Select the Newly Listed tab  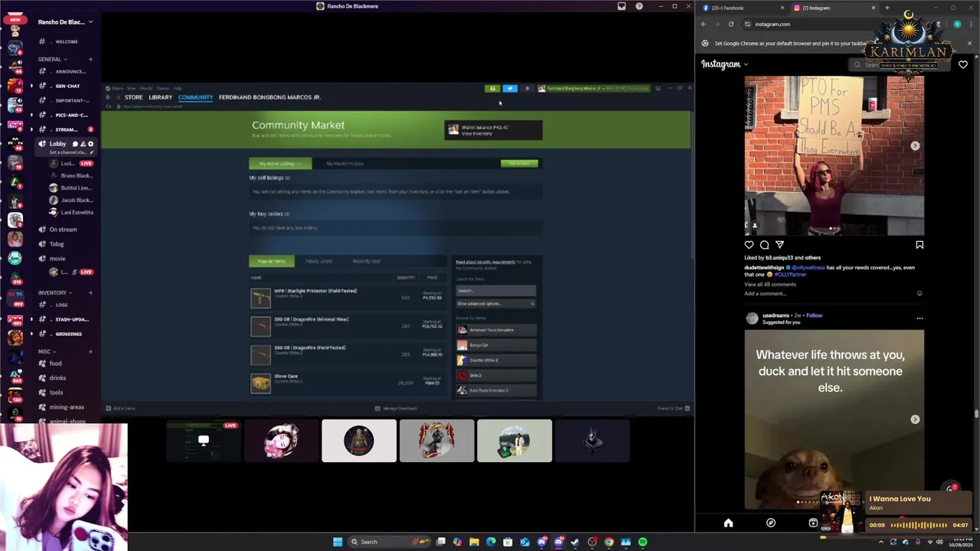318,261
